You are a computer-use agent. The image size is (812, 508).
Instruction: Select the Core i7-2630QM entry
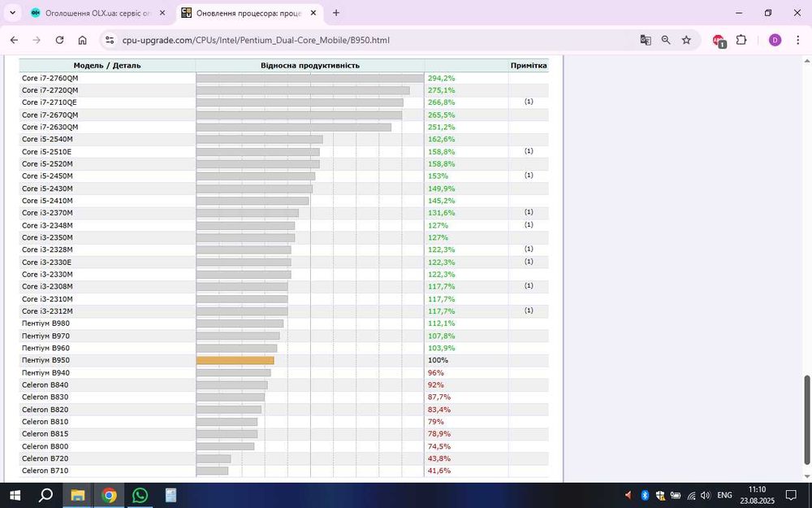point(50,127)
